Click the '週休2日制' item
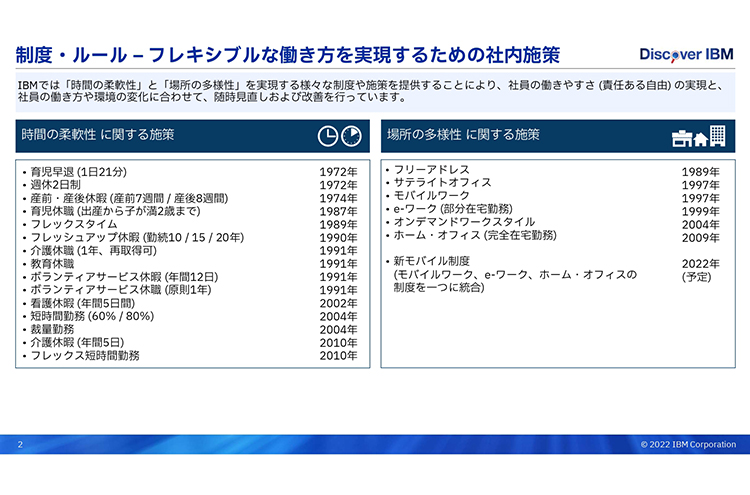This screenshot has width=750, height=495. [55, 185]
